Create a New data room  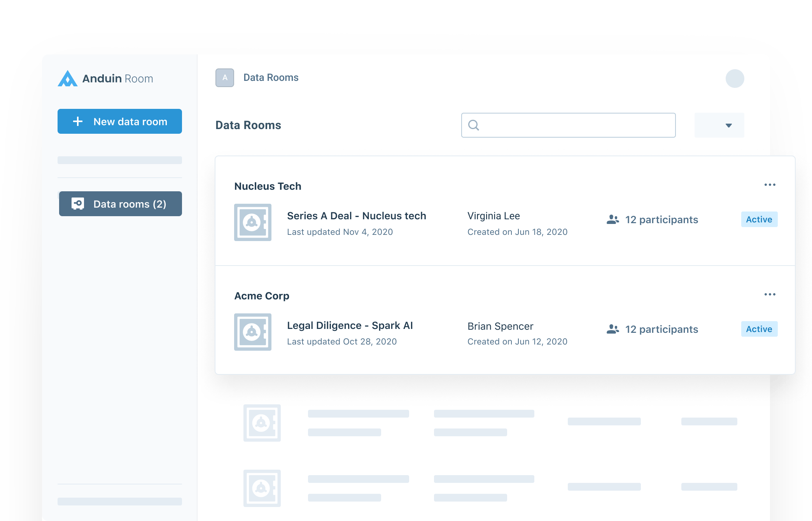tap(120, 121)
